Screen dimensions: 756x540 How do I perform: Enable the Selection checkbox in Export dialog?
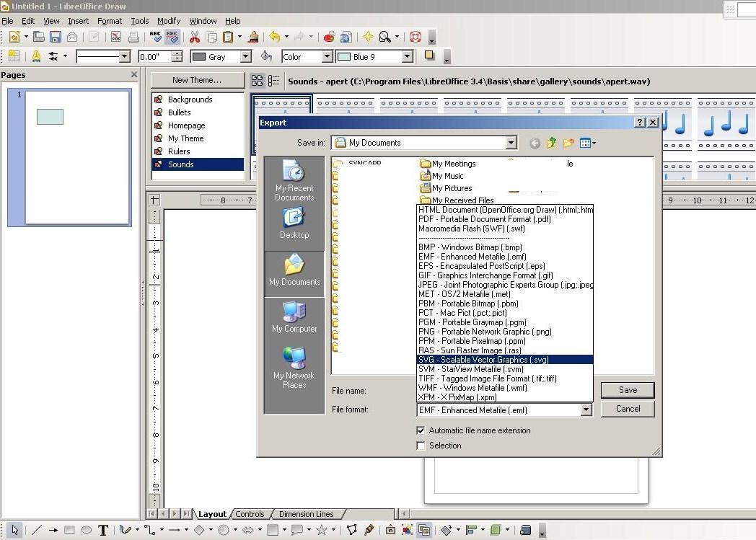(x=421, y=446)
